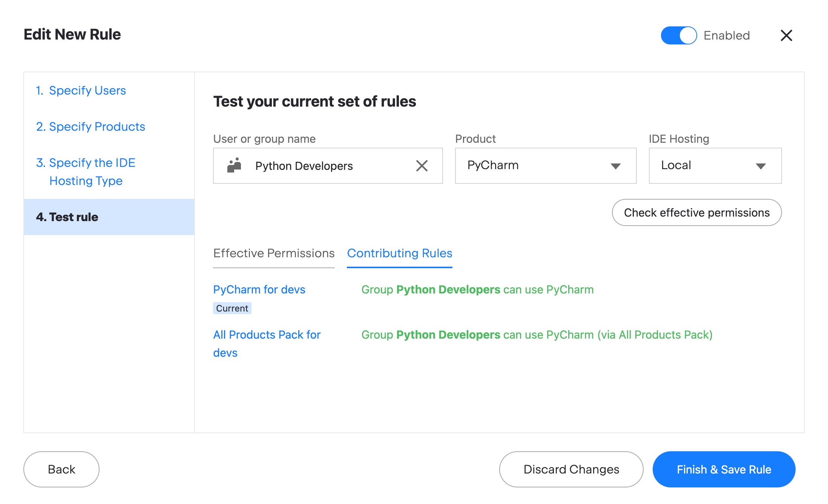Clear the Python Developers selection with the X icon

[x=422, y=166]
